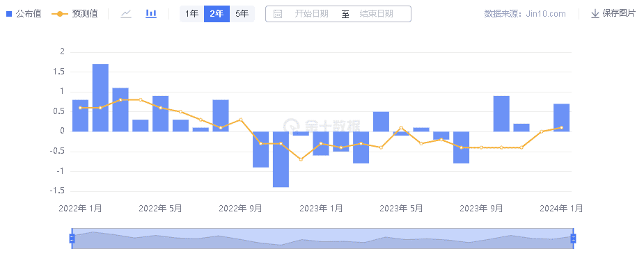The image size is (644, 258).
Task: Select the 5年 range tab
Action: tap(242, 14)
